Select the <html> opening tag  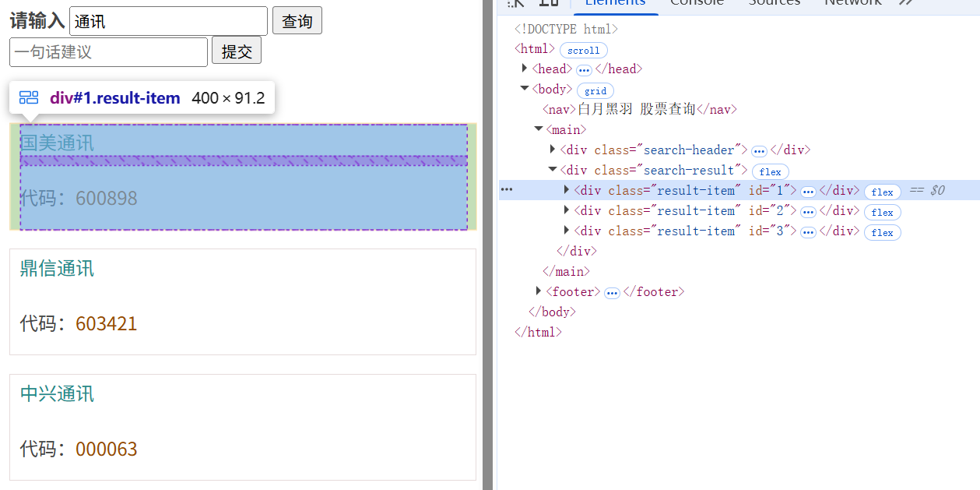(535, 49)
